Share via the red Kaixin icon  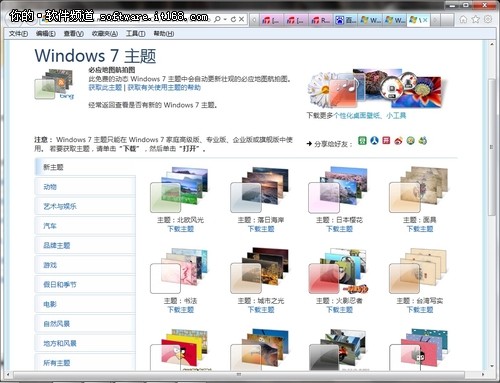[x=386, y=141]
